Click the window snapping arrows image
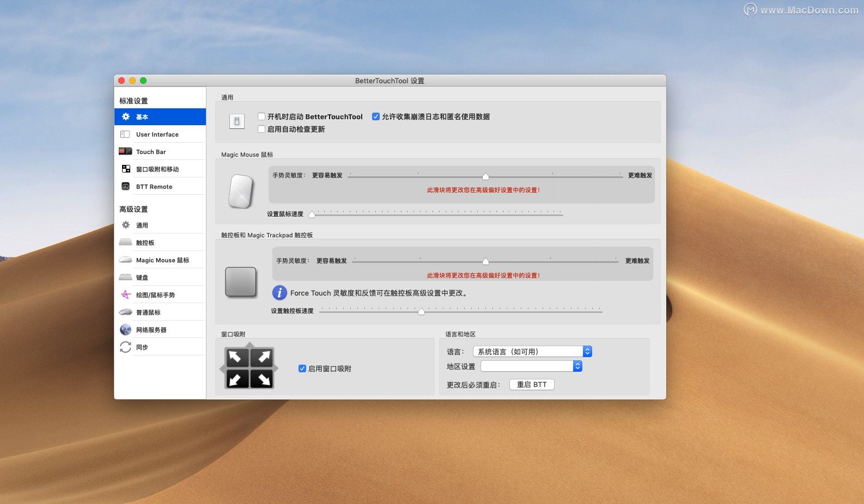This screenshot has height=504, width=864. [250, 367]
